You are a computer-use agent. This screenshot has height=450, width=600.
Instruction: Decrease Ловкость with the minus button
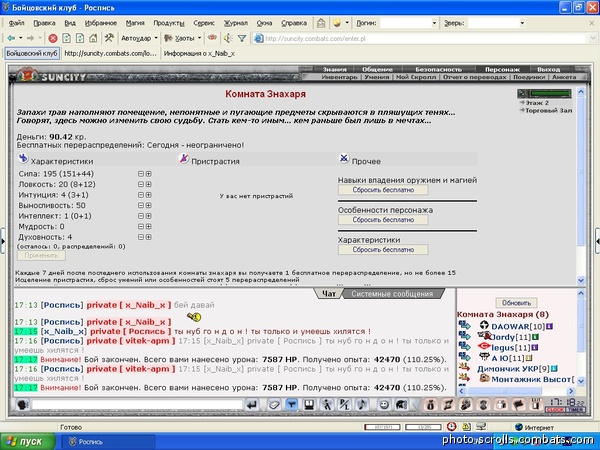[141, 184]
